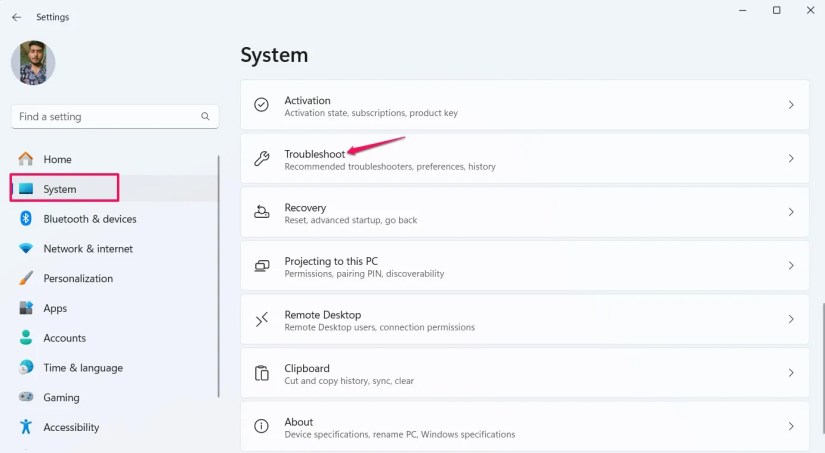Click the search magnifier icon
Viewport: 825px width, 453px height.
coord(206,117)
